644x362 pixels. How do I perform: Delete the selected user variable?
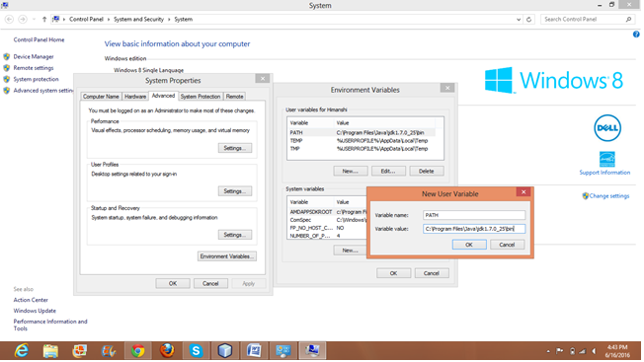coord(427,171)
